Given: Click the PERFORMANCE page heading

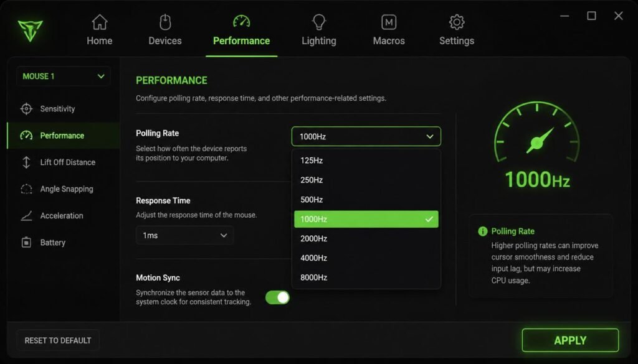Looking at the screenshot, I should (x=171, y=80).
